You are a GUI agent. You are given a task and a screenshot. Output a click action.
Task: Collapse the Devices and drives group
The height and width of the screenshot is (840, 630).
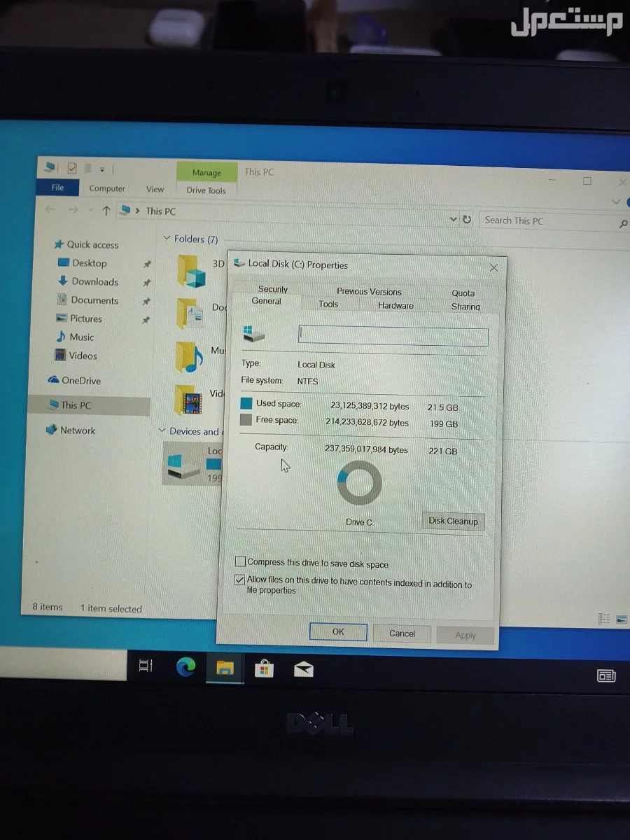(x=162, y=431)
